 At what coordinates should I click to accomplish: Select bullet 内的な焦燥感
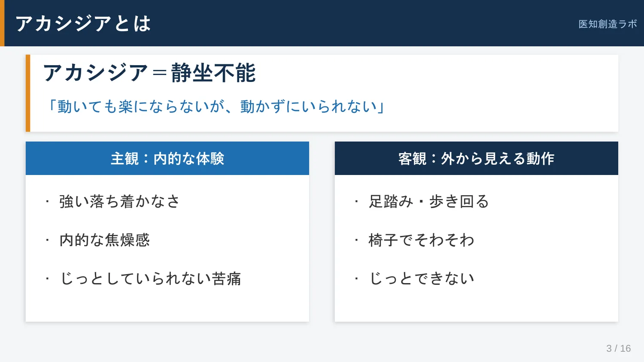click(105, 240)
